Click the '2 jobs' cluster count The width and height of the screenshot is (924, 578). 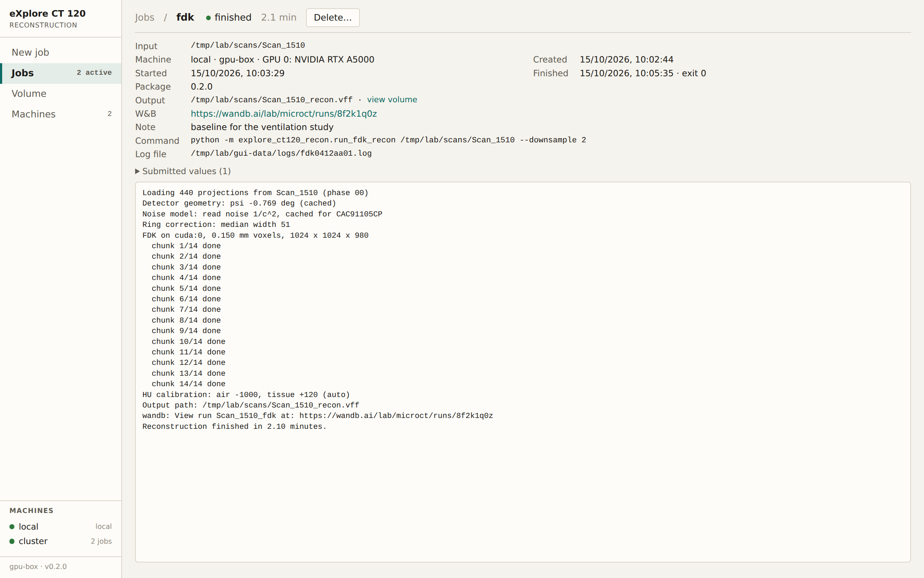point(101,541)
